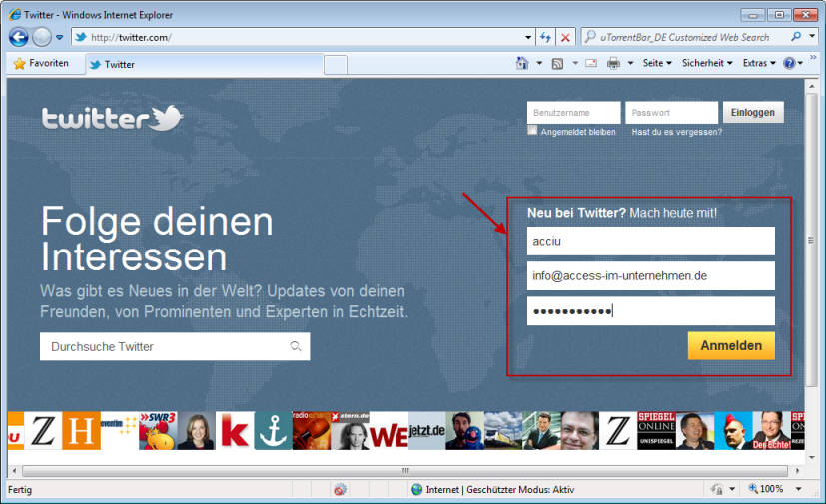Screen dimensions: 826x504
Task: Open the Sicherheit dropdown menu
Action: [707, 63]
